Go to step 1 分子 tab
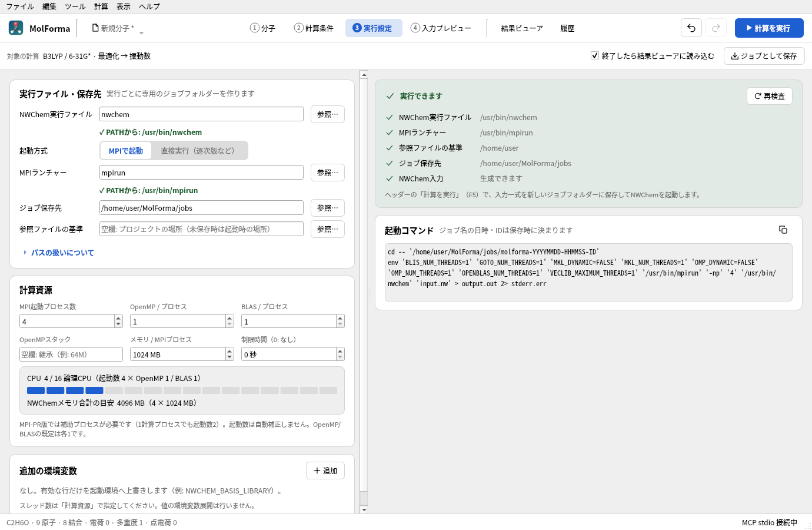 [x=262, y=28]
